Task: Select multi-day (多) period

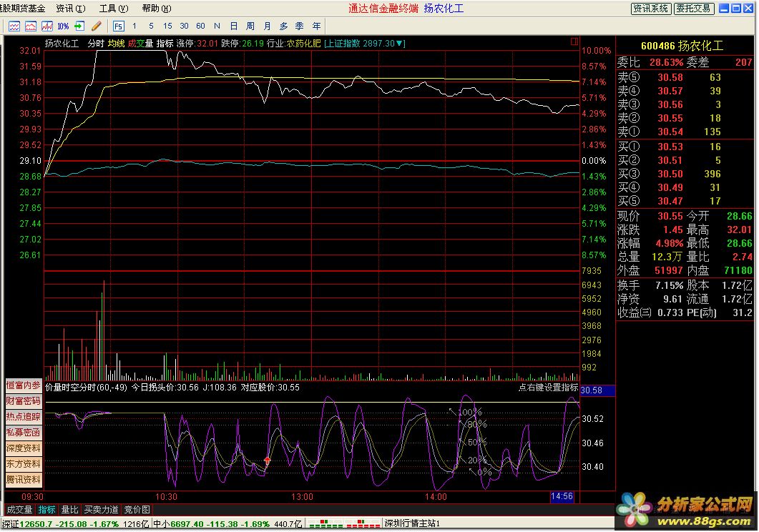Action: tap(284, 26)
